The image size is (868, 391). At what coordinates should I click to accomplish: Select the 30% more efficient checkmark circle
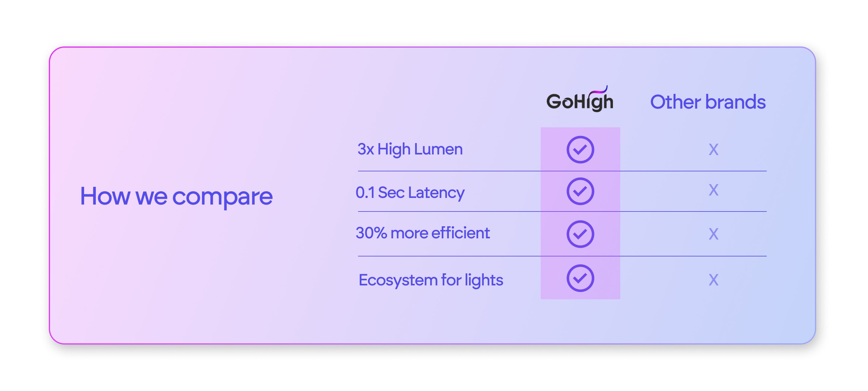(580, 234)
